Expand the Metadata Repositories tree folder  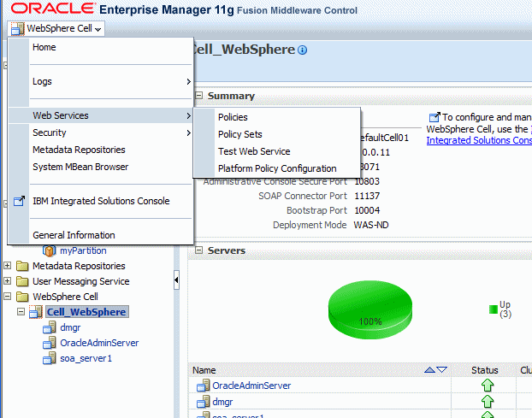(7, 266)
